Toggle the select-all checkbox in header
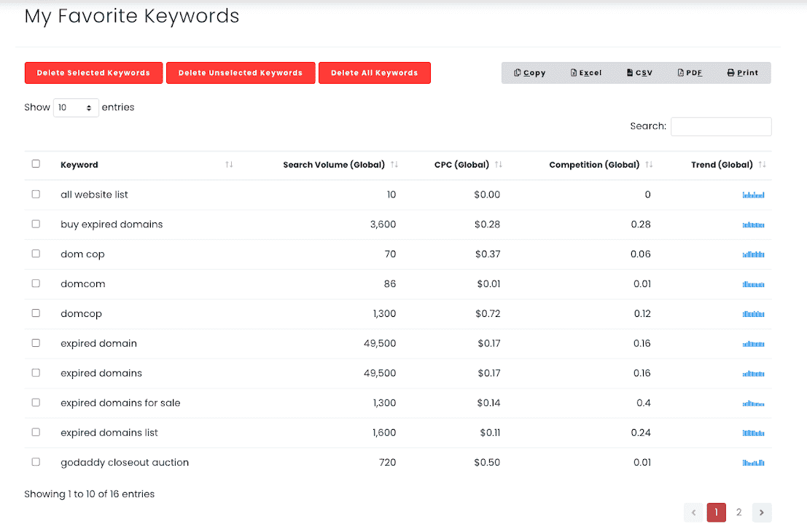 point(36,164)
